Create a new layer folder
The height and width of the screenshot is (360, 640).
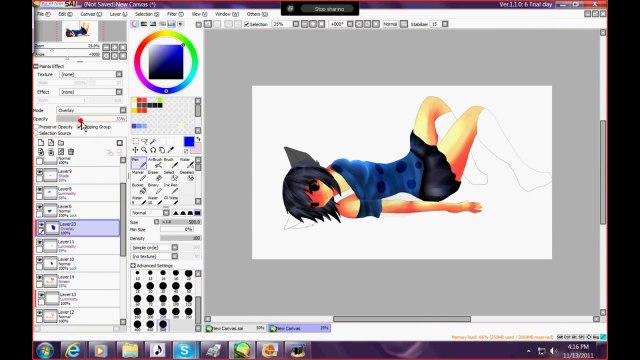pos(61,142)
